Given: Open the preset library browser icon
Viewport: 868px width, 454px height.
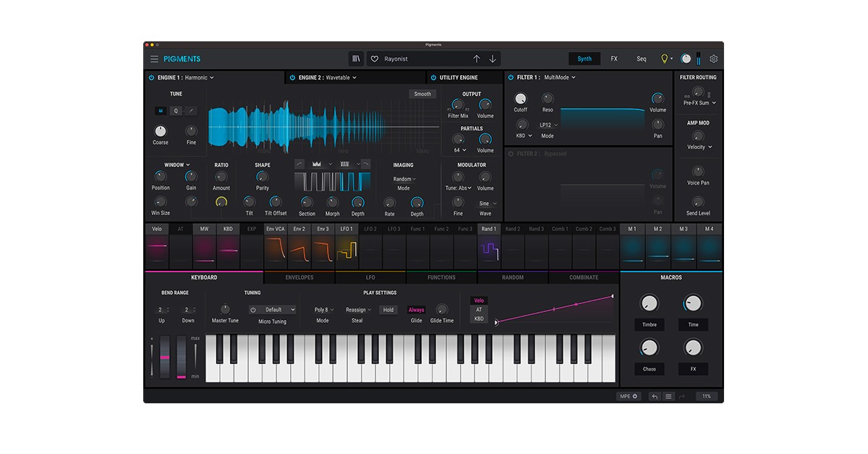Looking at the screenshot, I should (356, 59).
